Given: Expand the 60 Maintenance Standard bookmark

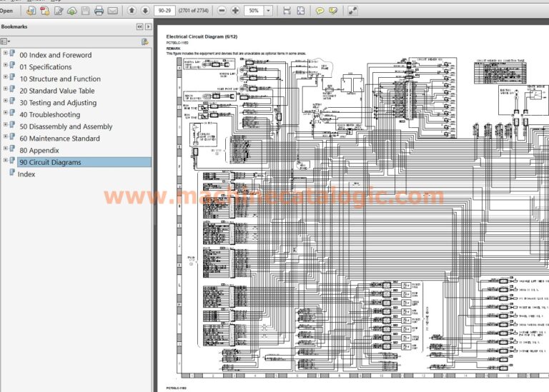Looking at the screenshot, I should point(5,136).
